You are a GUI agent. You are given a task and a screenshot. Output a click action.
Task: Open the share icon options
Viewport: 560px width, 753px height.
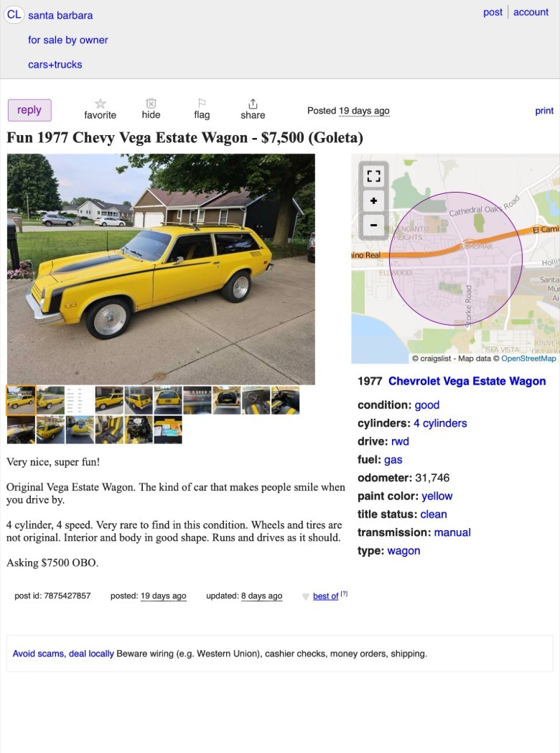(253, 103)
